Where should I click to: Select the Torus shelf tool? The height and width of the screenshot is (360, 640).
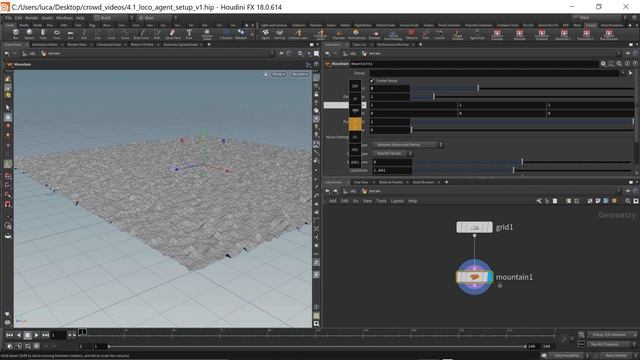[x=57, y=33]
